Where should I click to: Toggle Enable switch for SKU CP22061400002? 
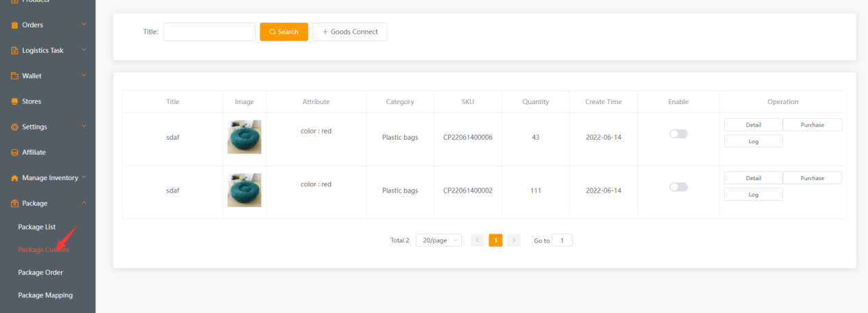coord(678,187)
